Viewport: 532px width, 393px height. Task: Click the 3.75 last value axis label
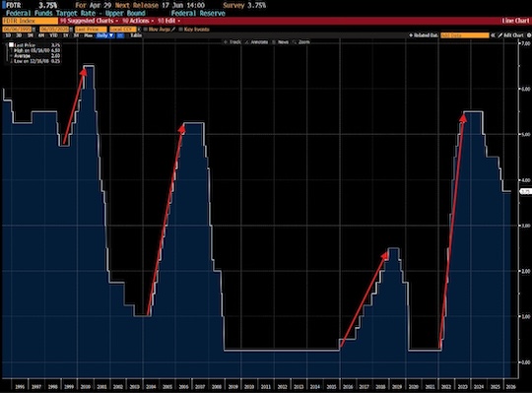point(525,192)
